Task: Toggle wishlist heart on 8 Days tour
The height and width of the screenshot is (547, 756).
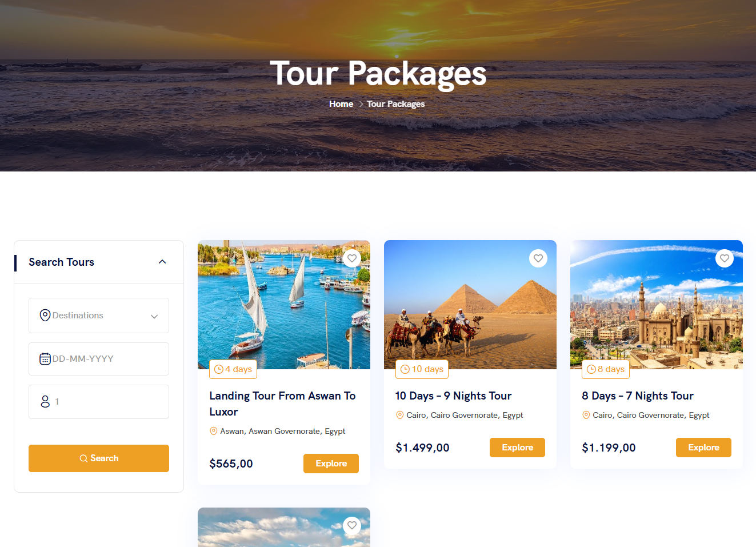Action: 725,258
